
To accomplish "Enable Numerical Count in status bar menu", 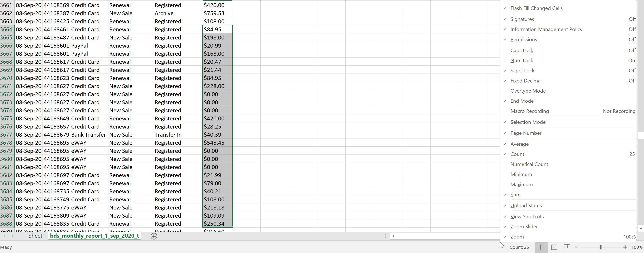I will pos(529,164).
